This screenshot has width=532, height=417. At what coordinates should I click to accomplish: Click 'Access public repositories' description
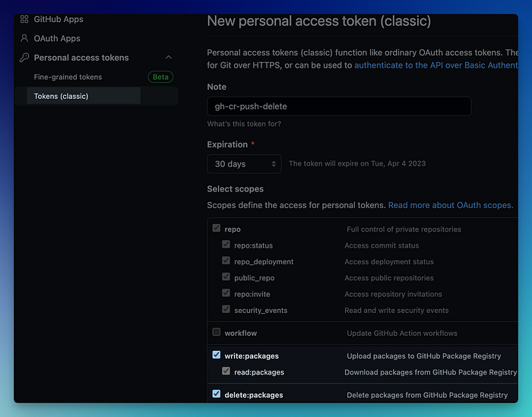[389, 278]
